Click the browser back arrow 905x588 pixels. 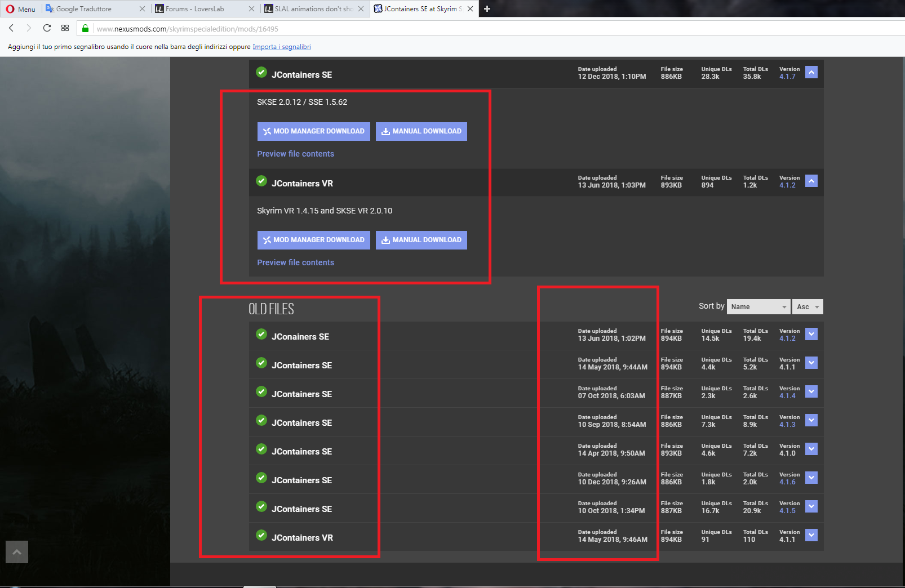[x=11, y=28]
